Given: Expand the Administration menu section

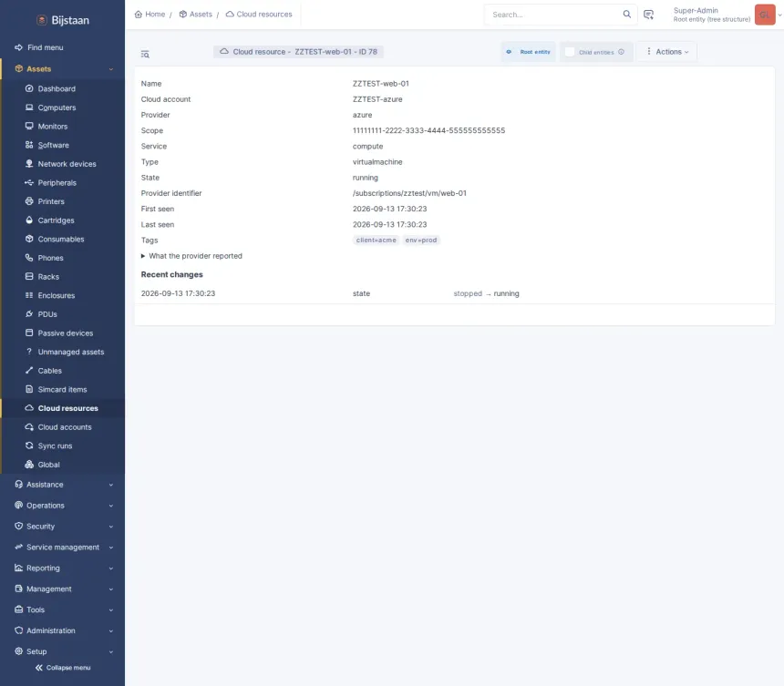Looking at the screenshot, I should pos(111,631).
